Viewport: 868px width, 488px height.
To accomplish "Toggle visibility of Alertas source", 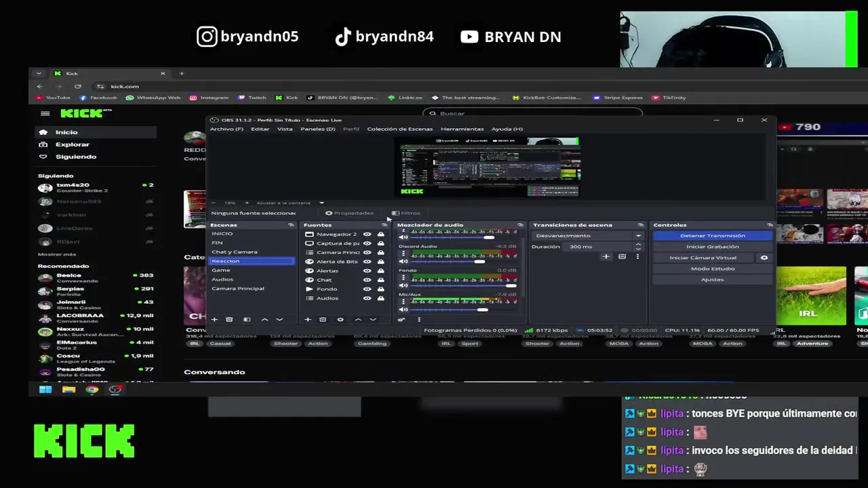I will [x=368, y=271].
